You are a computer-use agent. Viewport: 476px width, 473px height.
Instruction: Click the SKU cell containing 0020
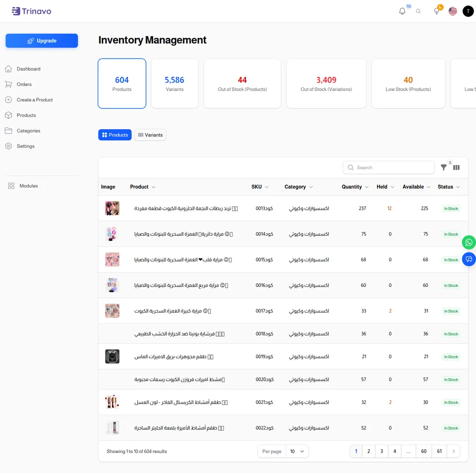pos(264,380)
